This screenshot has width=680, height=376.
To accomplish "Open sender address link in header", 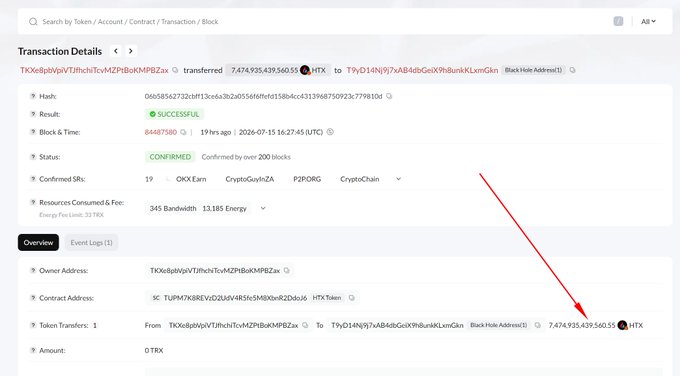I will (x=94, y=70).
